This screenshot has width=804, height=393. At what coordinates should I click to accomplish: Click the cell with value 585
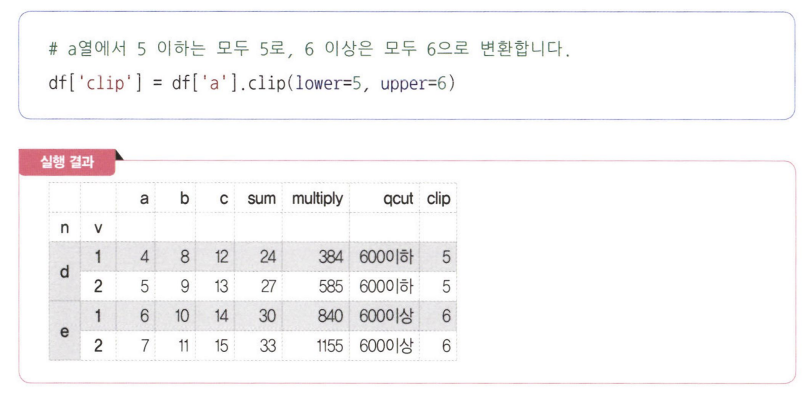point(315,286)
